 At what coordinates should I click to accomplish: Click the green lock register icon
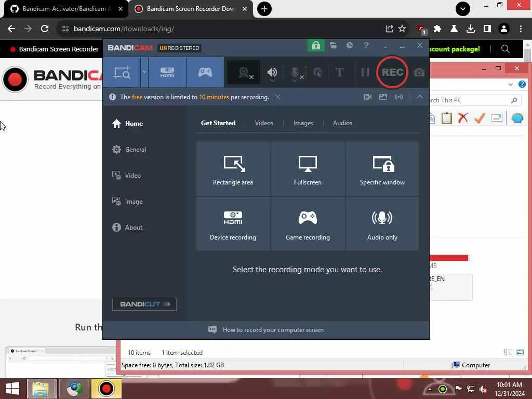point(316,46)
